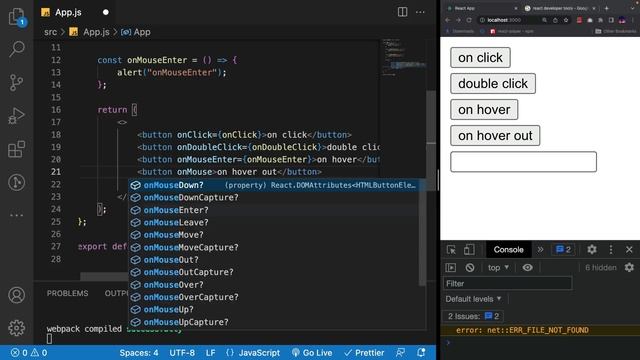
Task: Select onMouseMoveCapture? suggestion
Action: point(273,247)
